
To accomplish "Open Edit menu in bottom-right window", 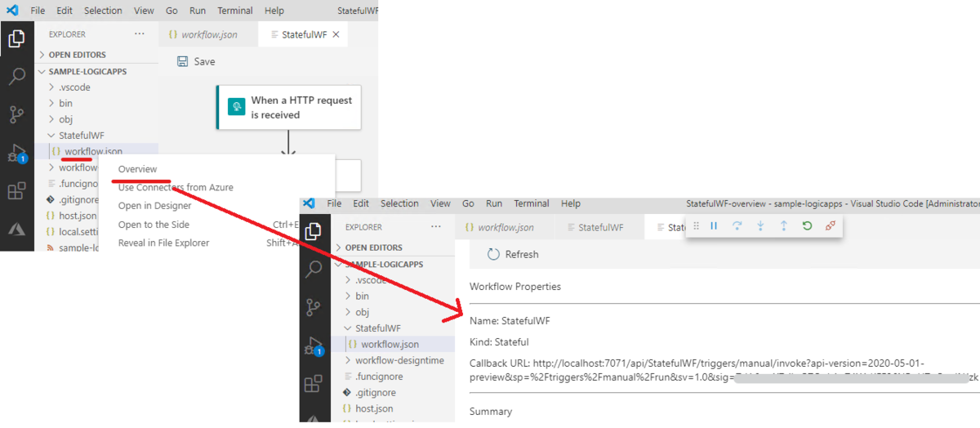I will coord(362,203).
